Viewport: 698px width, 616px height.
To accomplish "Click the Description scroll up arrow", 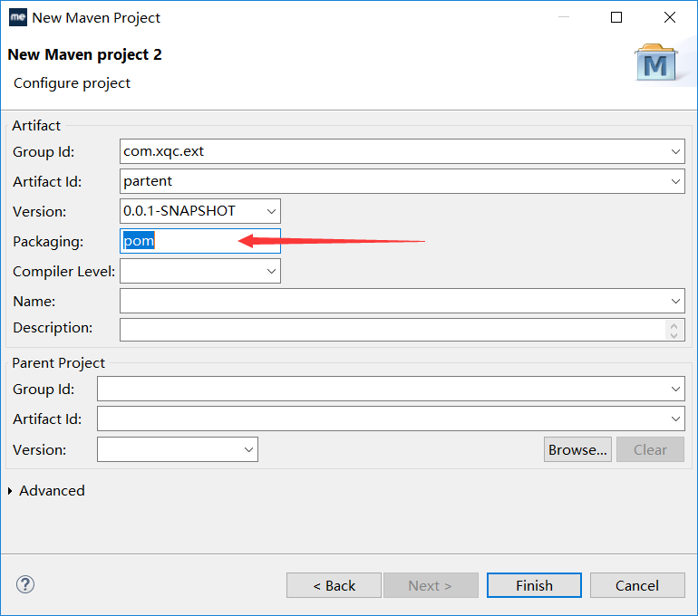I will 674,325.
